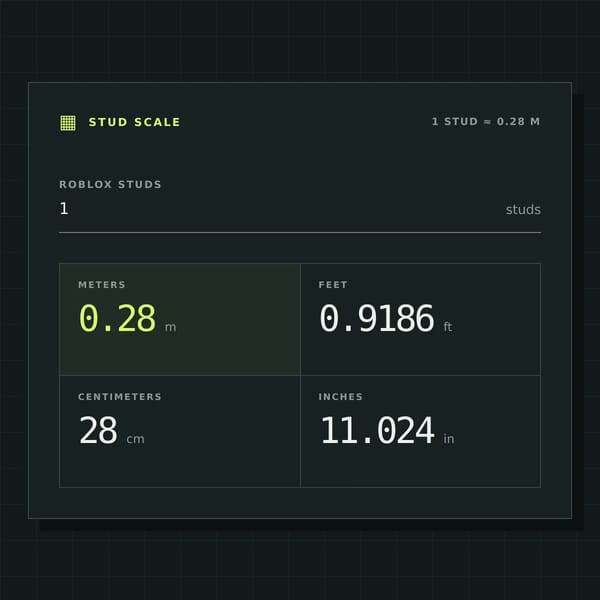Click the INCHES label
Screen dimensions: 600x600
(x=341, y=397)
